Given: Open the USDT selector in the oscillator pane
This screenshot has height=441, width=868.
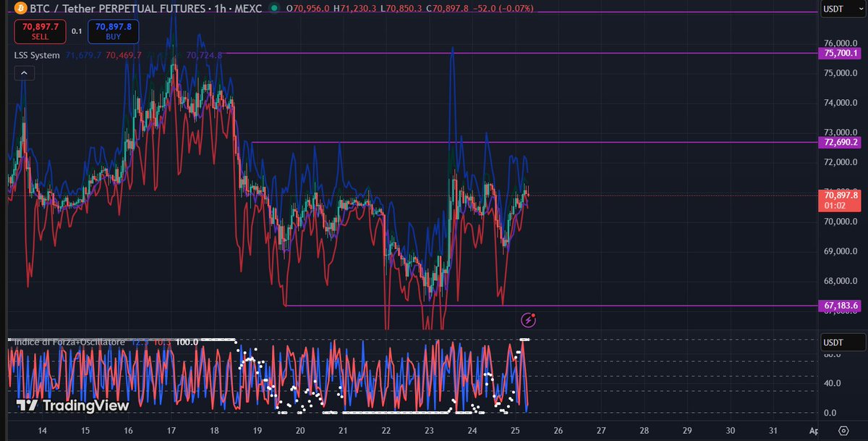Looking at the screenshot, I should click(x=843, y=342).
